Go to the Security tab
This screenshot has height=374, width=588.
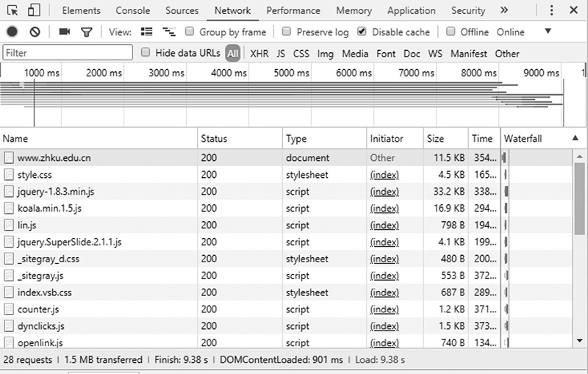[468, 10]
